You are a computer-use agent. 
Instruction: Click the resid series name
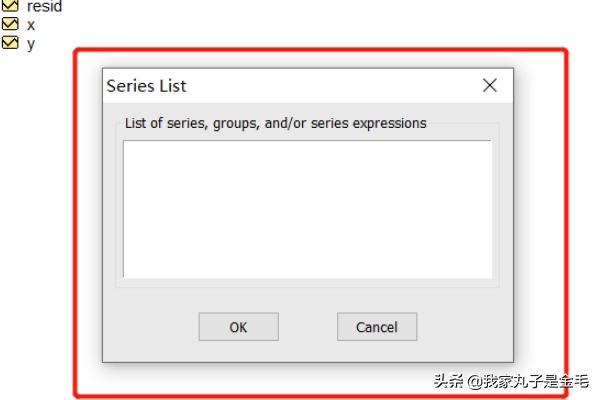(x=44, y=6)
